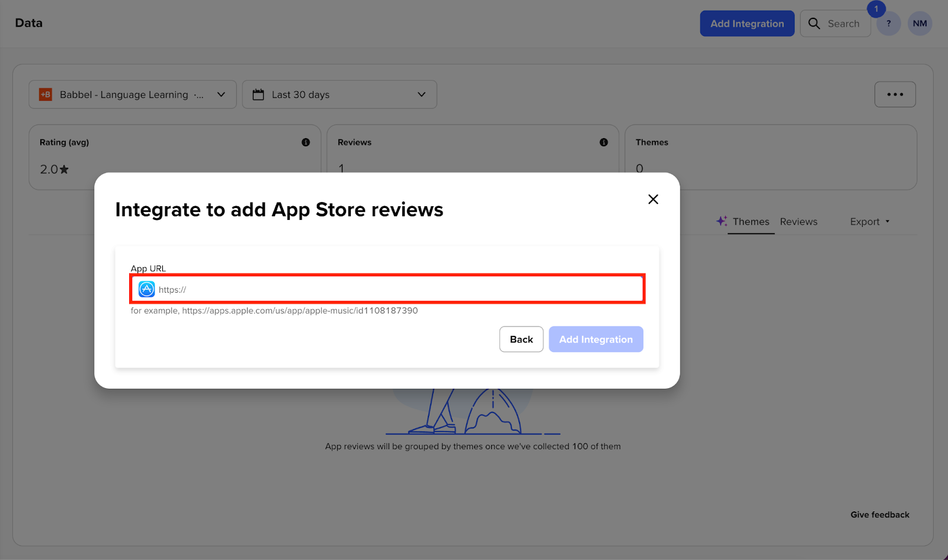Viewport: 948px width, 560px height.
Task: Switch to the Themes tab
Action: (750, 222)
